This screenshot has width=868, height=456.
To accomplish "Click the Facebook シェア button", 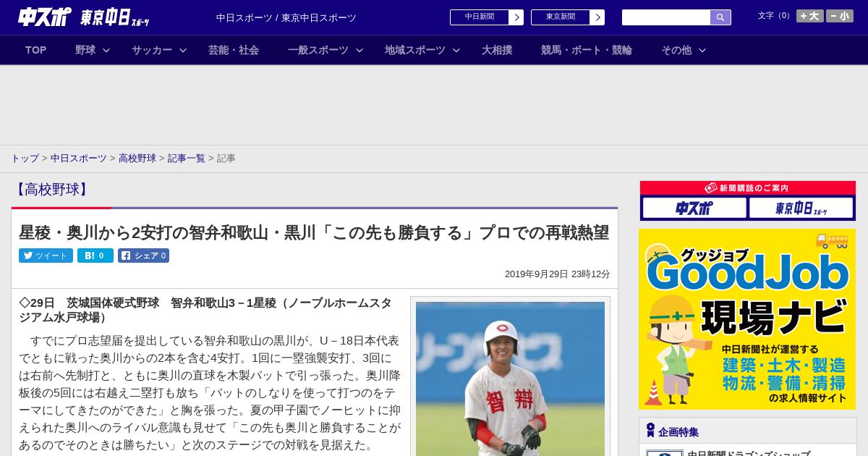I will 143,256.
